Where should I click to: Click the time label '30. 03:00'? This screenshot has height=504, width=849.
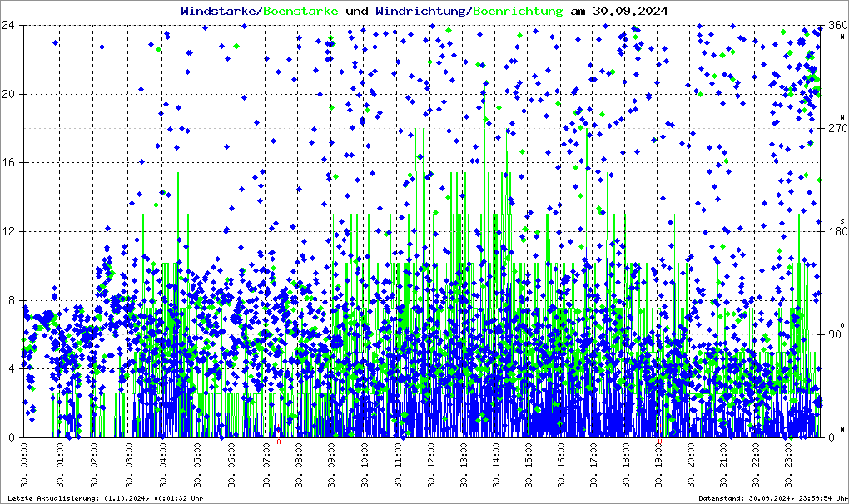[129, 466]
